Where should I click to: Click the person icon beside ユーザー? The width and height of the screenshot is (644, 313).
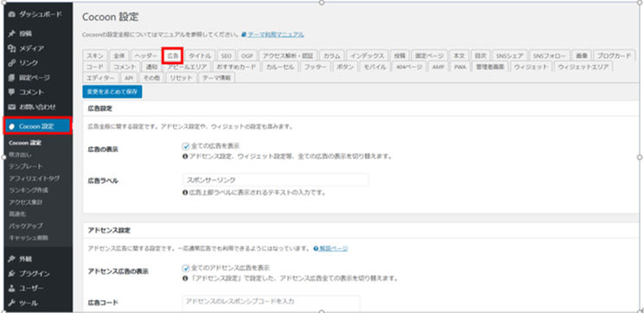coord(12,288)
